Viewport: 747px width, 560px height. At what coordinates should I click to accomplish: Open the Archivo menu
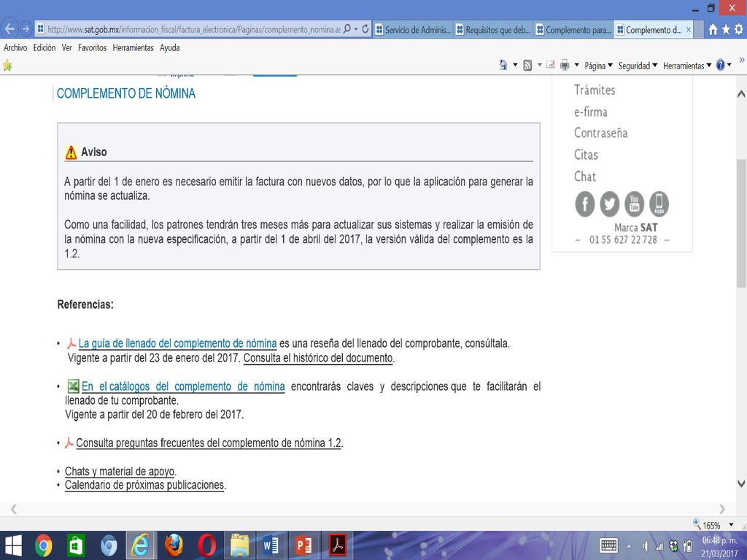[x=15, y=47]
